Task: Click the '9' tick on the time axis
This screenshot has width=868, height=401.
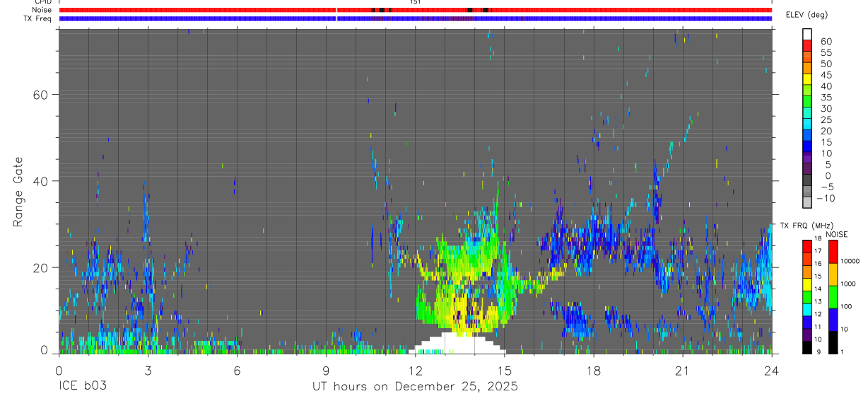Action: 327,371
